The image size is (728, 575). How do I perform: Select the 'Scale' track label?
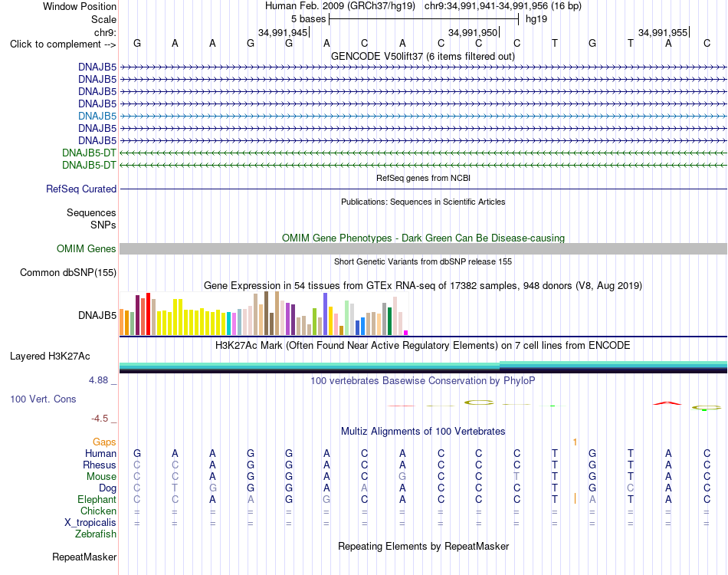[x=103, y=19]
